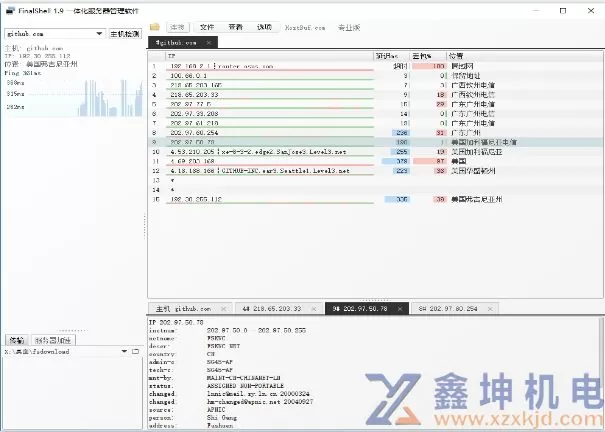Expand the X:\桌面\fsdownload path dropdown
Screen dimensions: 605x432
click(x=125, y=352)
